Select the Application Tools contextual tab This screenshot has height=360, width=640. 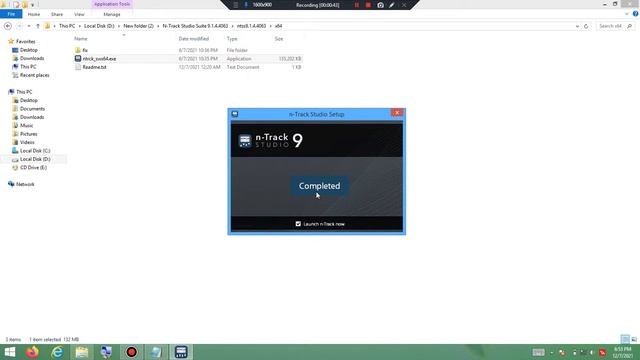(112, 4)
